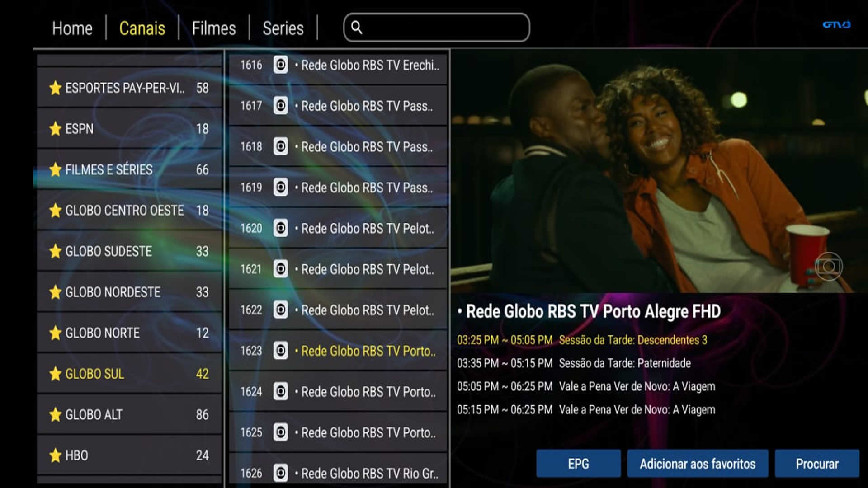The height and width of the screenshot is (488, 868).
Task: Click the Globo logo of channel 1622
Action: pyautogui.click(x=281, y=310)
